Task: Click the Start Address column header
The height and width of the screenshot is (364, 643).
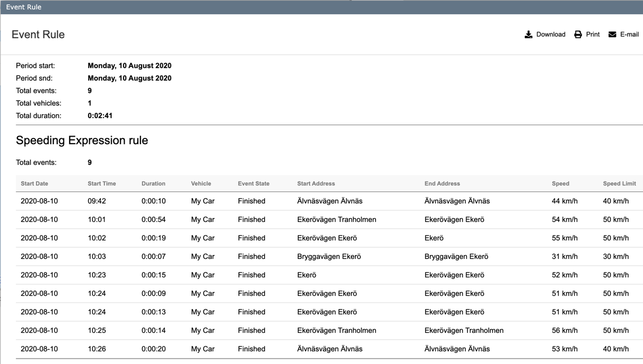Action: coord(316,184)
